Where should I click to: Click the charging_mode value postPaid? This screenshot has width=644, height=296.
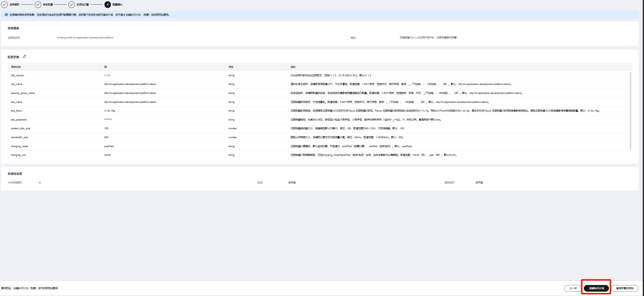pos(109,146)
